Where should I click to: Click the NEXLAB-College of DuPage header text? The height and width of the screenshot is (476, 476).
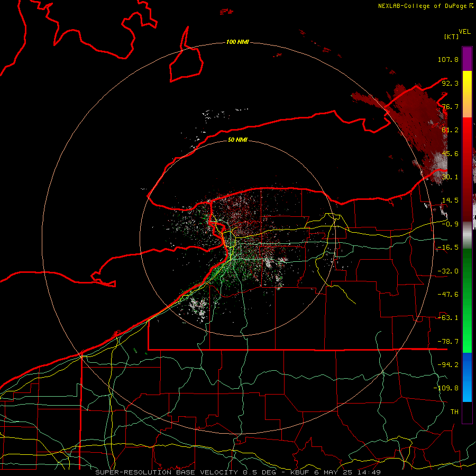coord(422,6)
